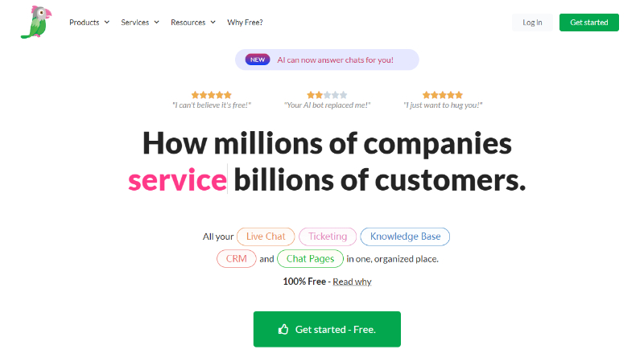
Task: Follow the Read why link
Action: [x=352, y=282]
